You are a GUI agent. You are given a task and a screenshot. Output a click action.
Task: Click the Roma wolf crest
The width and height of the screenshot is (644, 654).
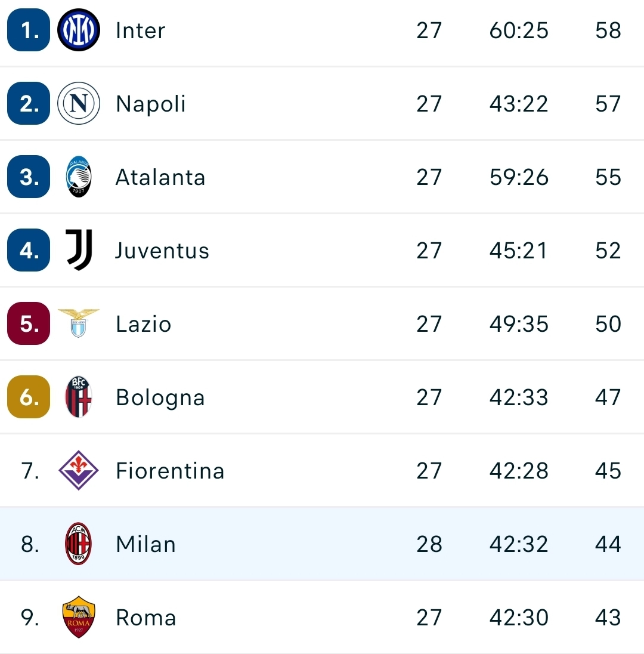tap(78, 617)
